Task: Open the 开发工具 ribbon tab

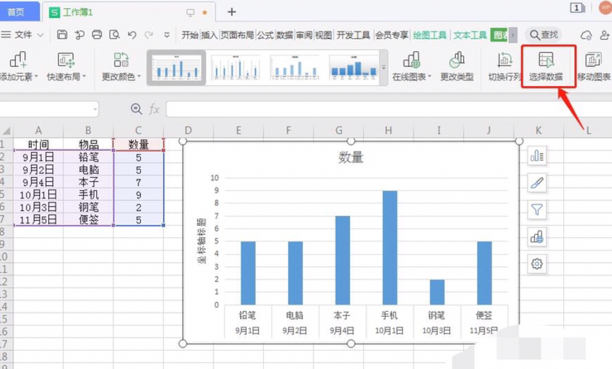Action: 353,35
